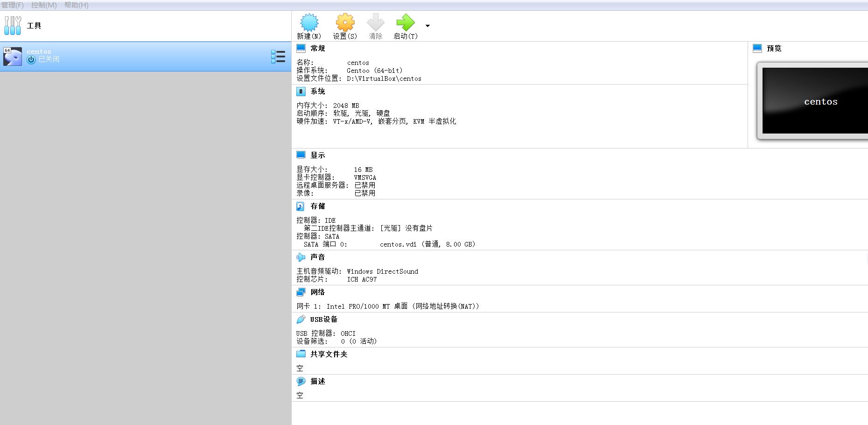Expand the 启动 start mode dropdown arrow
This screenshot has height=425, width=868.
pos(427,26)
